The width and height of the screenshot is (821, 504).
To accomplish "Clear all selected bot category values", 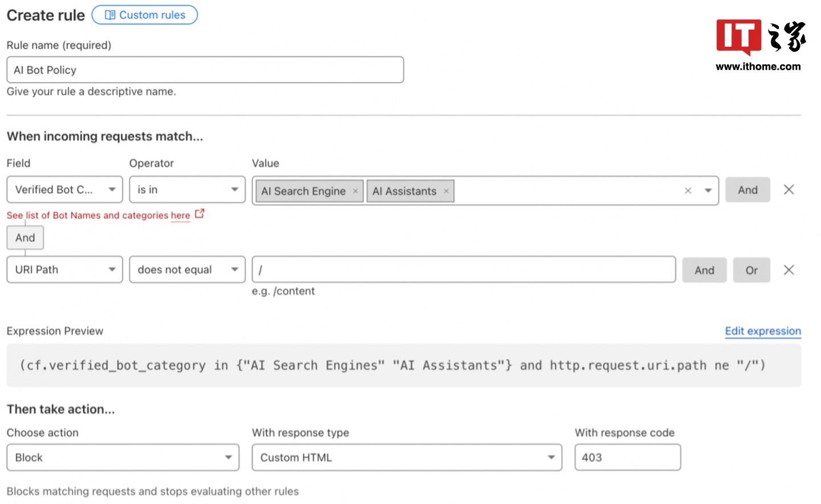I will click(x=688, y=190).
